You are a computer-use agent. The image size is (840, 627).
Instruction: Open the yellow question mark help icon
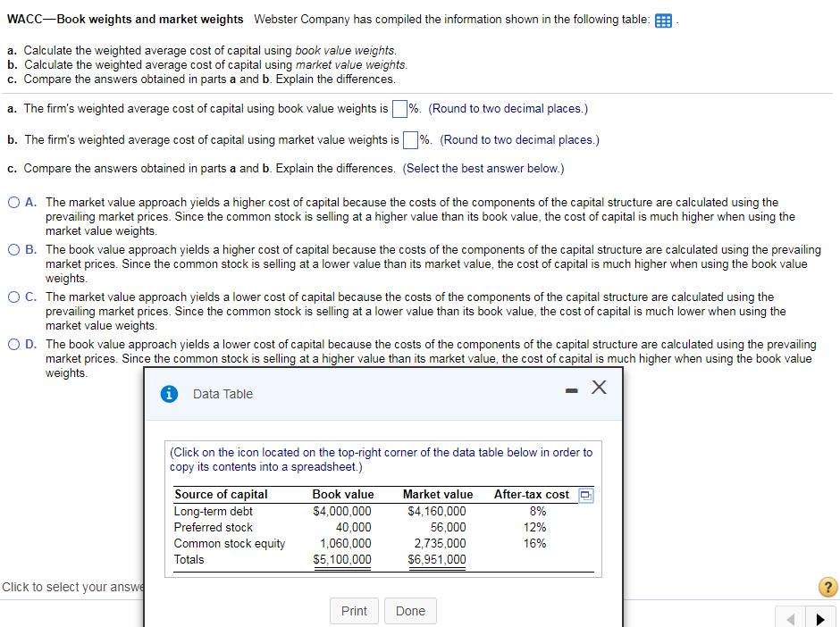pos(827,587)
